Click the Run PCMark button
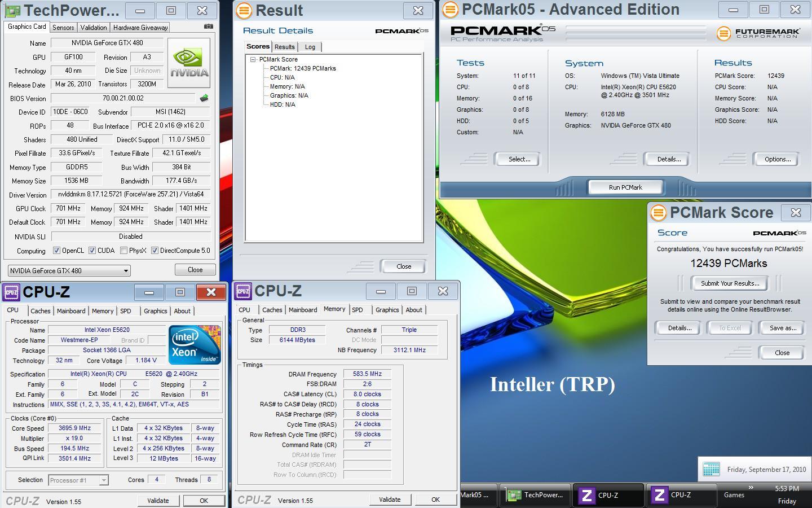The image size is (812, 508). [x=625, y=187]
